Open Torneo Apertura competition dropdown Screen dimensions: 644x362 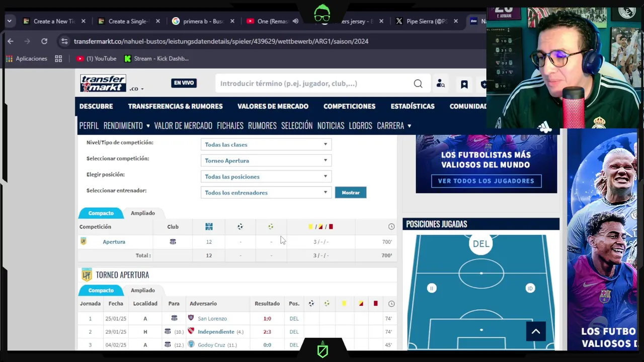266,160
